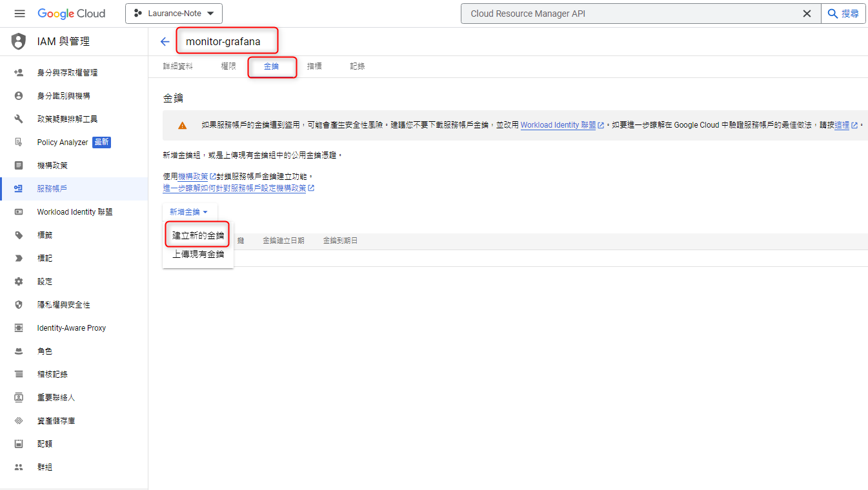Switch to the 權限 tab
868x490 pixels.
(x=228, y=66)
